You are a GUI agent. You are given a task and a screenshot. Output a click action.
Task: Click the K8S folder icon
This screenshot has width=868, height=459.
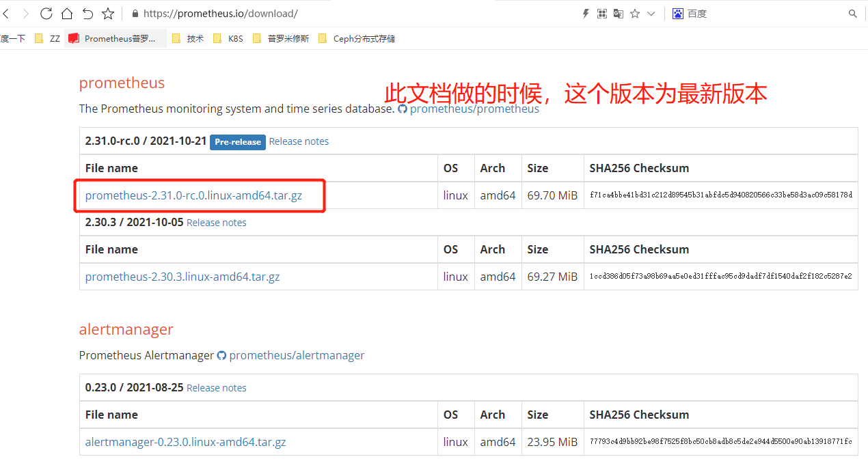click(218, 38)
